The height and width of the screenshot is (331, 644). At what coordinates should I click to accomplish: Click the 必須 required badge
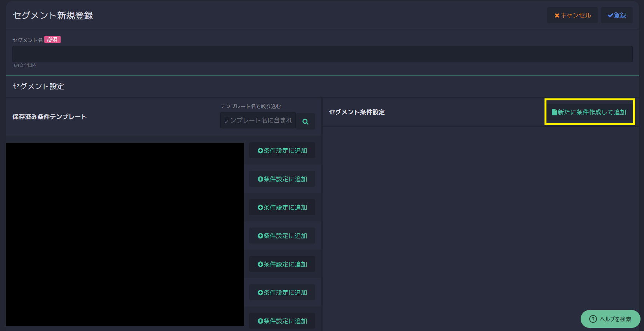[52, 40]
